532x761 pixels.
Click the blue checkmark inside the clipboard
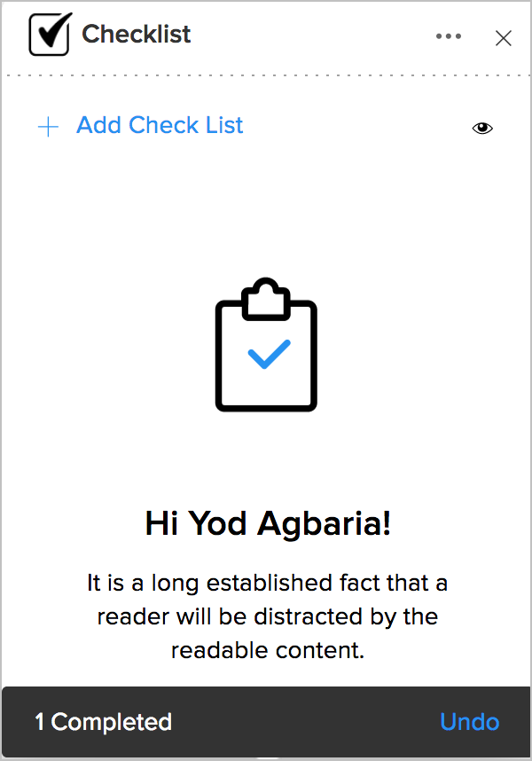pos(269,354)
